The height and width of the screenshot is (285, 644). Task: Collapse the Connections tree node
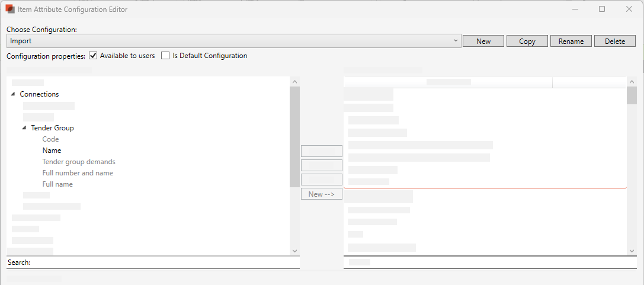[x=14, y=94]
